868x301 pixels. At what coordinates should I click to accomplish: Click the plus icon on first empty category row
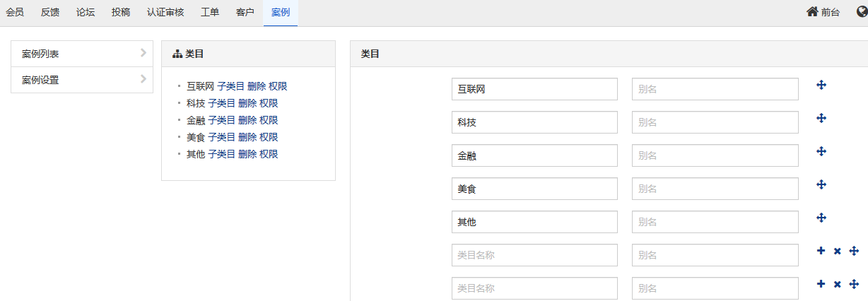point(821,251)
